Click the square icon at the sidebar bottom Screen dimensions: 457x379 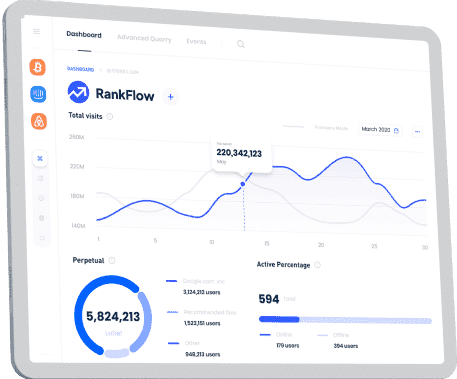[x=42, y=238]
